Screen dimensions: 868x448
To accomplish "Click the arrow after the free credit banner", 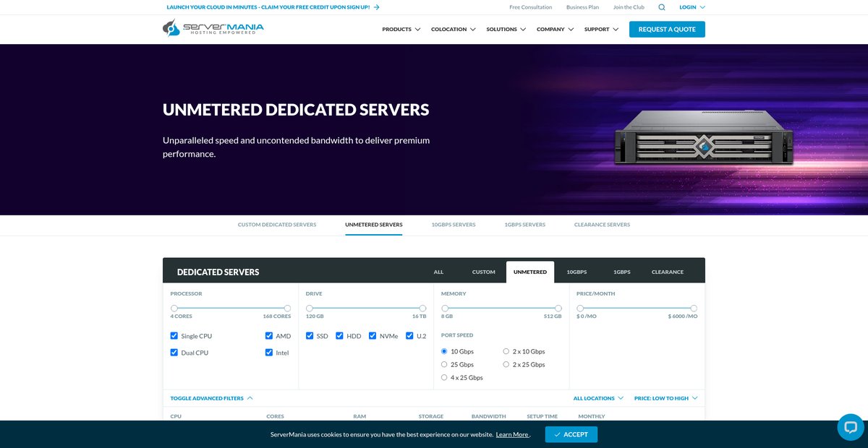I will coord(377,7).
